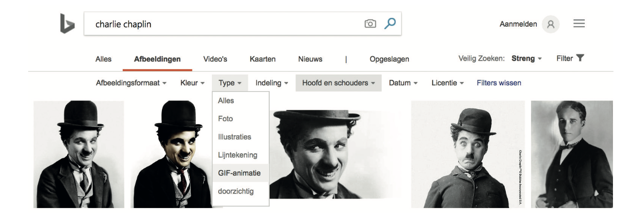Click the Filters wissen link
Image resolution: width=644 pixels, height=224 pixels.
pyautogui.click(x=499, y=83)
